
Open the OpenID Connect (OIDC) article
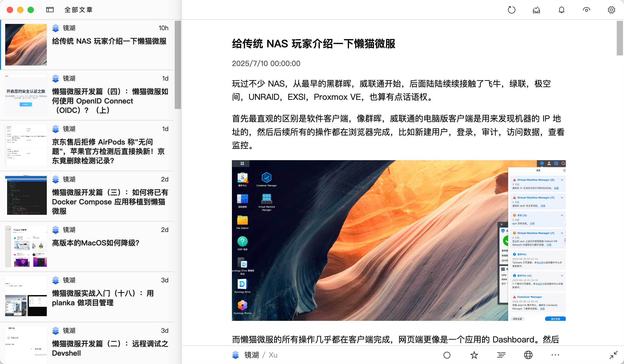coord(110,101)
